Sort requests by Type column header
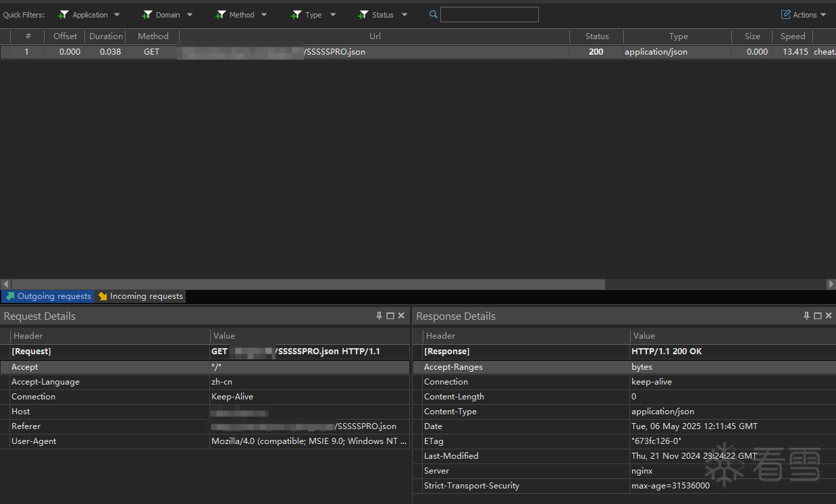 pyautogui.click(x=678, y=36)
